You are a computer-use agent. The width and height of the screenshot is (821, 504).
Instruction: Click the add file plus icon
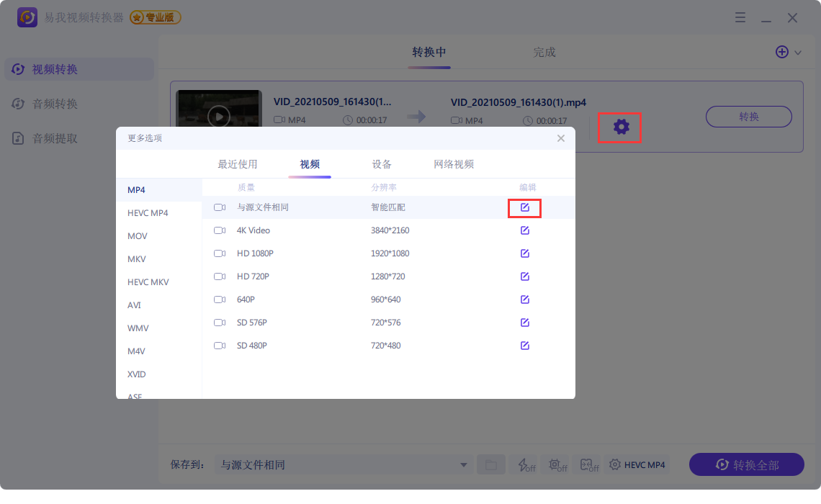781,52
